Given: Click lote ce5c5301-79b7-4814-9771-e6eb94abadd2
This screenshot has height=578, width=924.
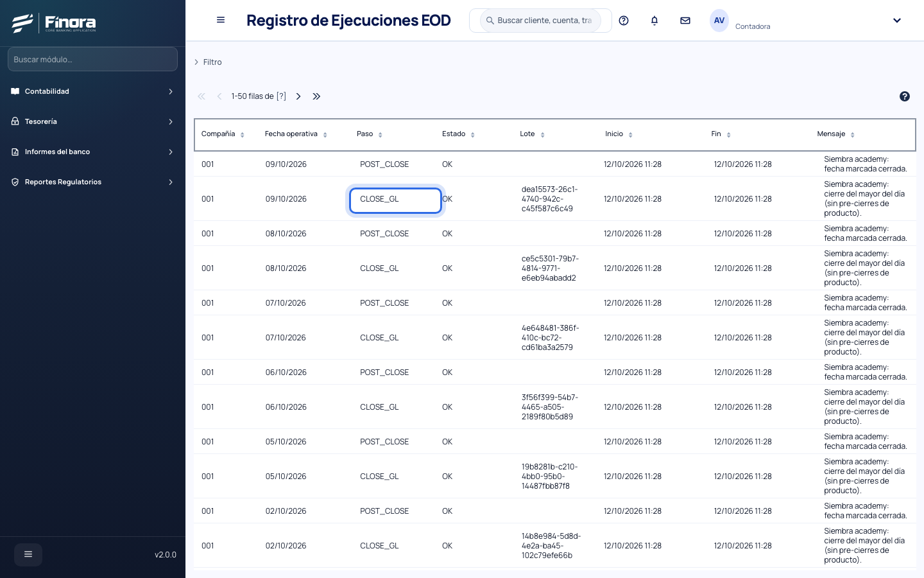Looking at the screenshot, I should point(550,268).
